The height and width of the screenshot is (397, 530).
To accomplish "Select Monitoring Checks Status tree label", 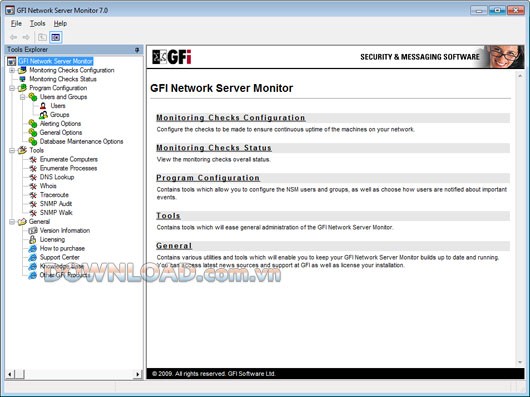I will [63, 79].
